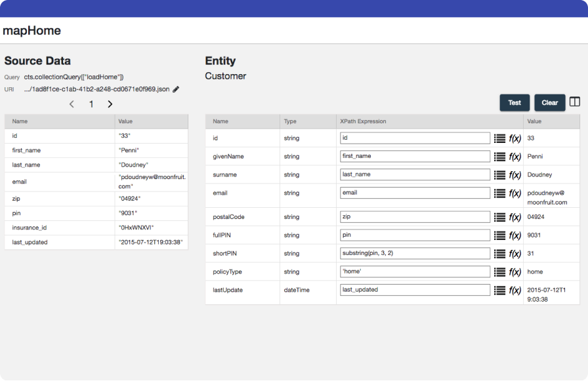Go to previous source document
Image resolution: width=588 pixels, height=381 pixels.
coord(72,104)
